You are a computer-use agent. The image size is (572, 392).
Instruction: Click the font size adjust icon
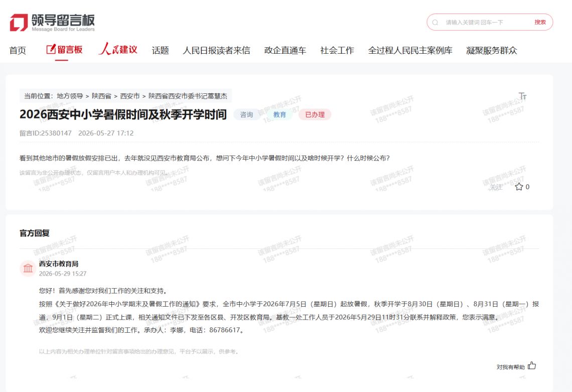click(523, 96)
